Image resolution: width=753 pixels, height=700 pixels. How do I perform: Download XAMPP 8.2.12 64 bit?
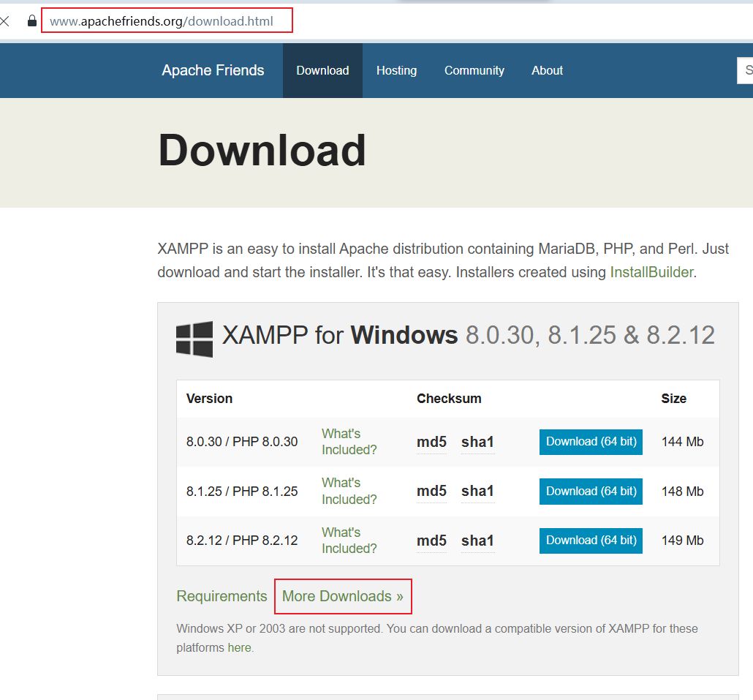591,541
